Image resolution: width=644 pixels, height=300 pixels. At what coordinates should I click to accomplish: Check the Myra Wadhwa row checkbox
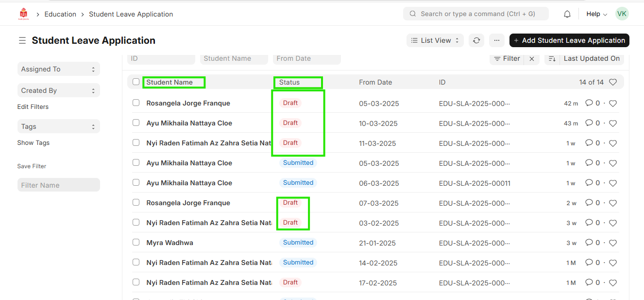tap(136, 242)
